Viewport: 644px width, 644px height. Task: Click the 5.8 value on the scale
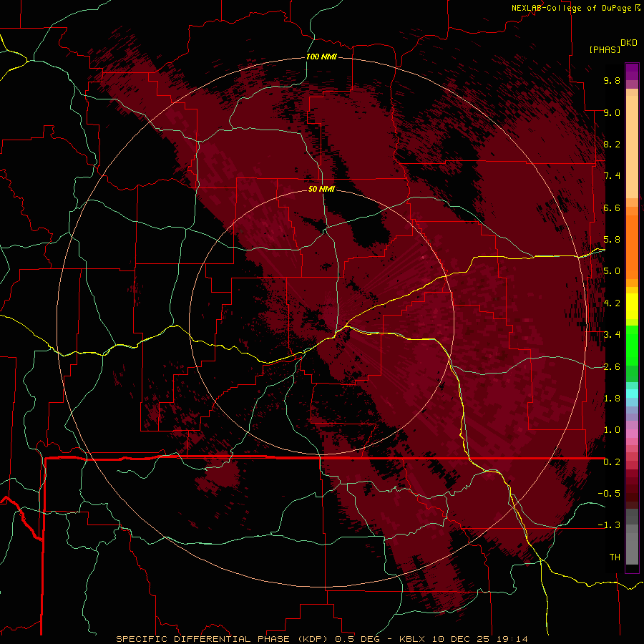pos(612,239)
